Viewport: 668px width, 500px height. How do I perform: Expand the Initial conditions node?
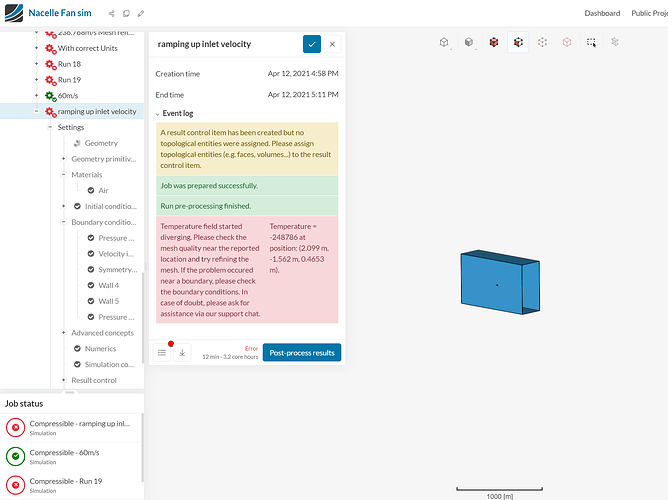pyautogui.click(x=63, y=206)
